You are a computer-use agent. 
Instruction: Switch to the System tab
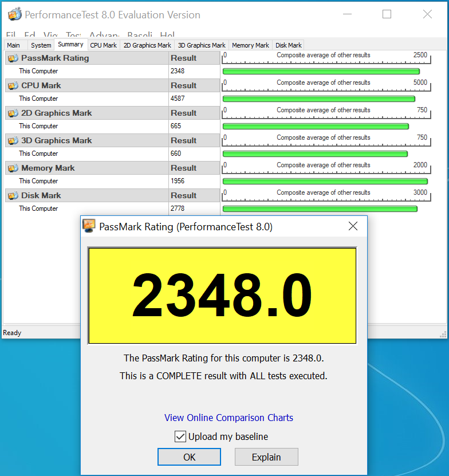click(x=41, y=45)
